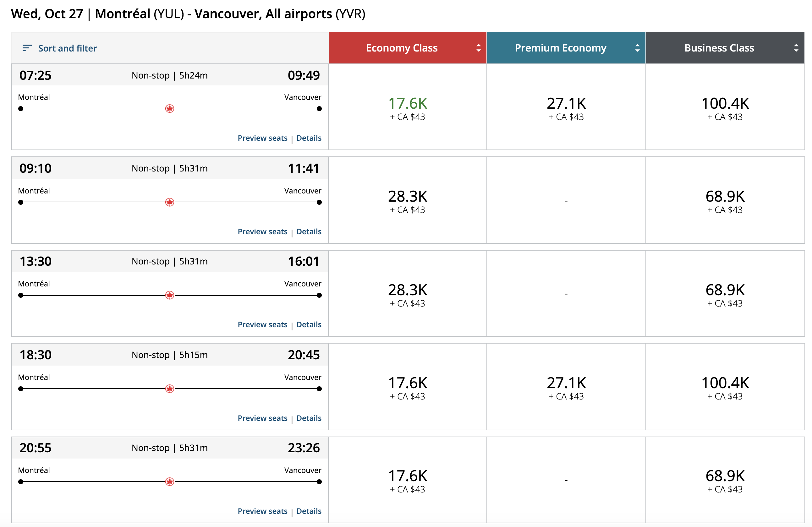Click Air Canada logo on 13:30 flight
The height and width of the screenshot is (527, 812).
click(170, 295)
